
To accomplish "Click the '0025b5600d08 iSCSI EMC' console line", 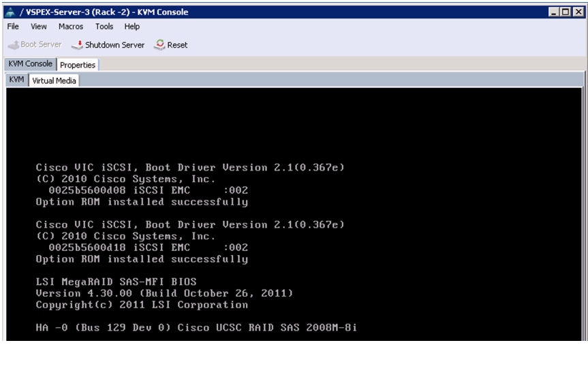I will [x=148, y=190].
